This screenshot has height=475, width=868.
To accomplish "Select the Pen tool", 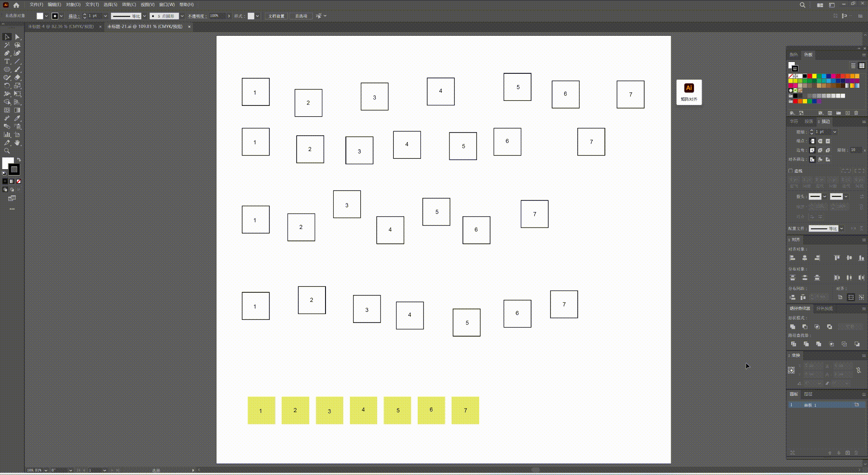I will pos(7,53).
